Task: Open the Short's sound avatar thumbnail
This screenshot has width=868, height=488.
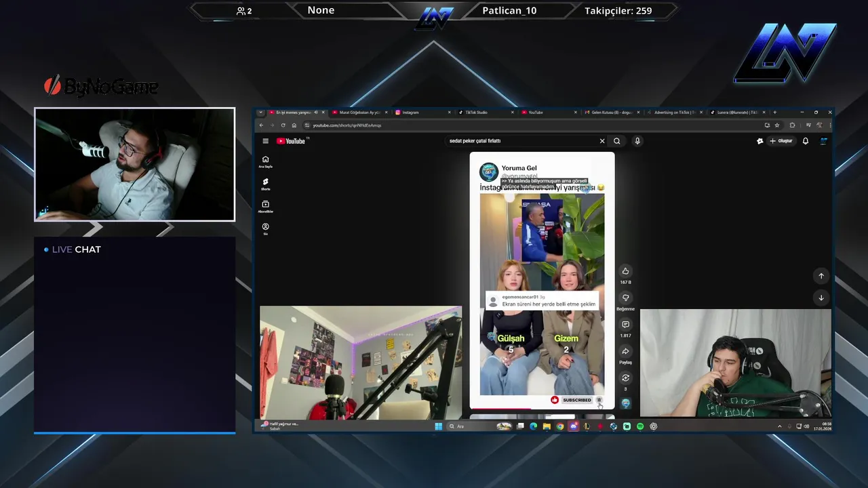Action: click(625, 403)
